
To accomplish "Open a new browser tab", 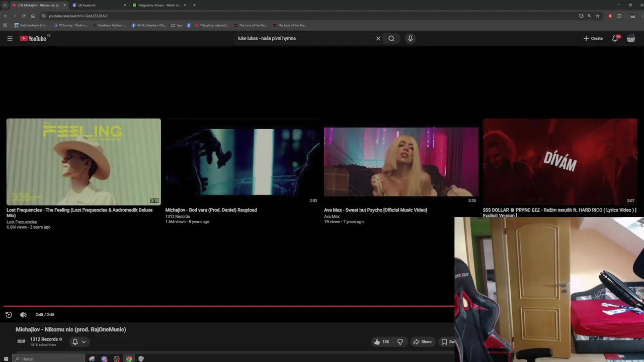I will tap(194, 5).
